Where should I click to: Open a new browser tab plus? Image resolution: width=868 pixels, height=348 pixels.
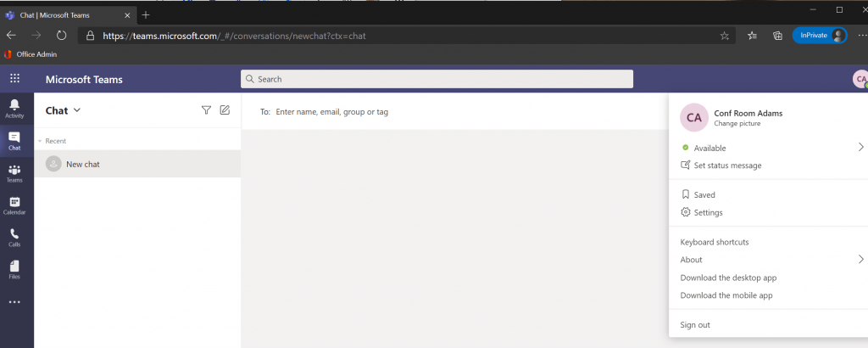pyautogui.click(x=146, y=15)
